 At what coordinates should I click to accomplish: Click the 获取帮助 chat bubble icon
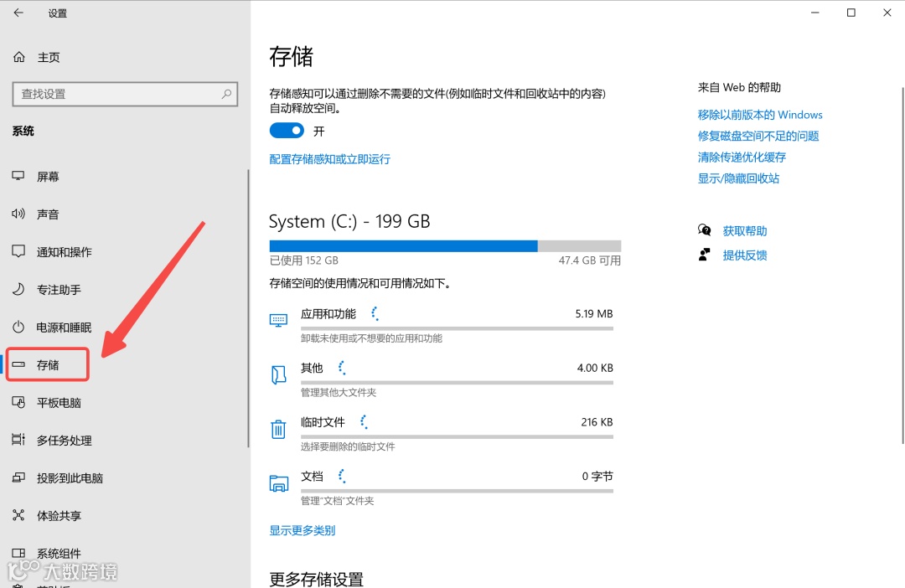(704, 230)
